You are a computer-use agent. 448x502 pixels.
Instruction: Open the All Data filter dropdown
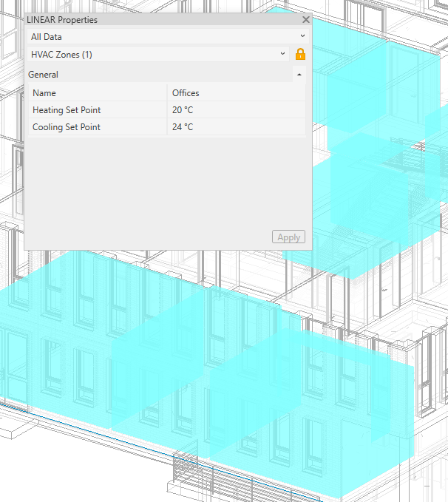168,37
